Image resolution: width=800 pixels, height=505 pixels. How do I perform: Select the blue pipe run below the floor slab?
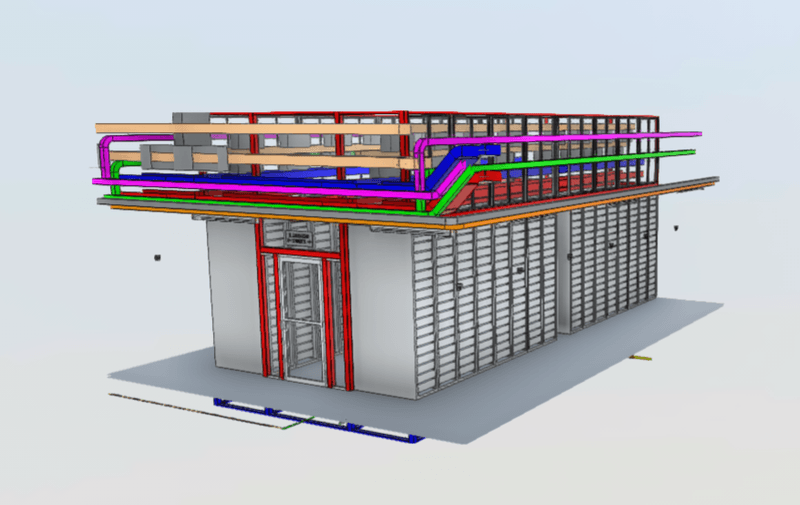pyautogui.click(x=319, y=421)
